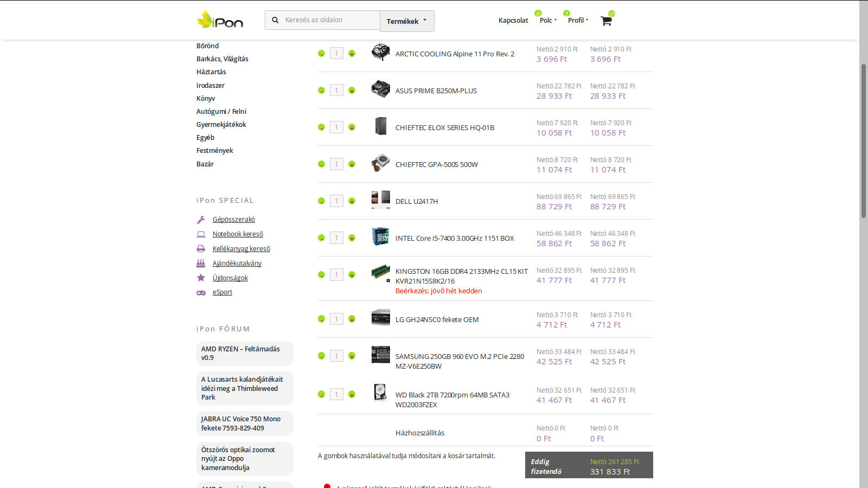
Task: Expand the Polc menu
Action: [548, 21]
